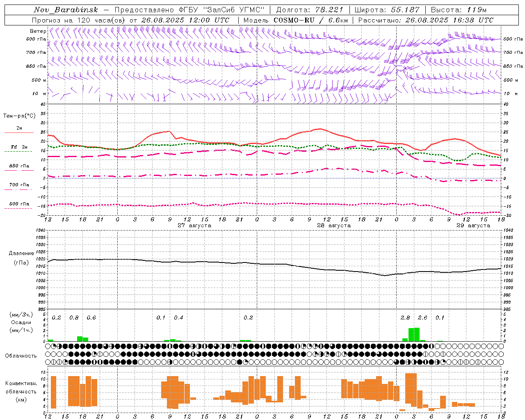Click the '0.4' precipitation value
This screenshot has height=420, width=525.
coord(178,318)
